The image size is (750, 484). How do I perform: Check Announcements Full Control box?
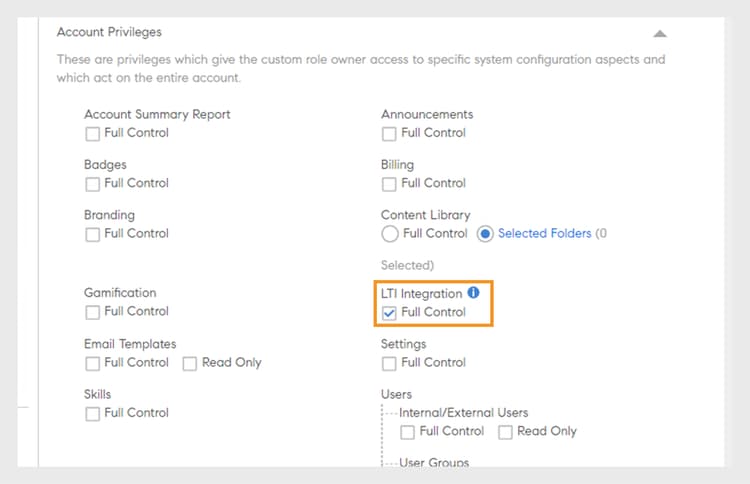(x=389, y=133)
